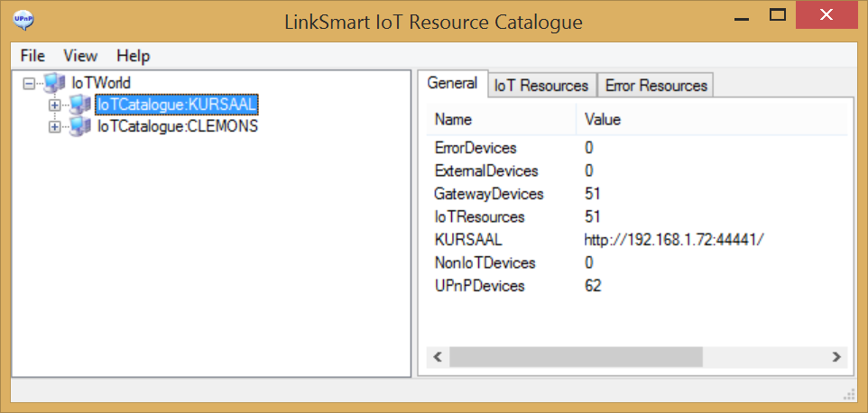
Task: Open the Help menu
Action: pos(134,56)
